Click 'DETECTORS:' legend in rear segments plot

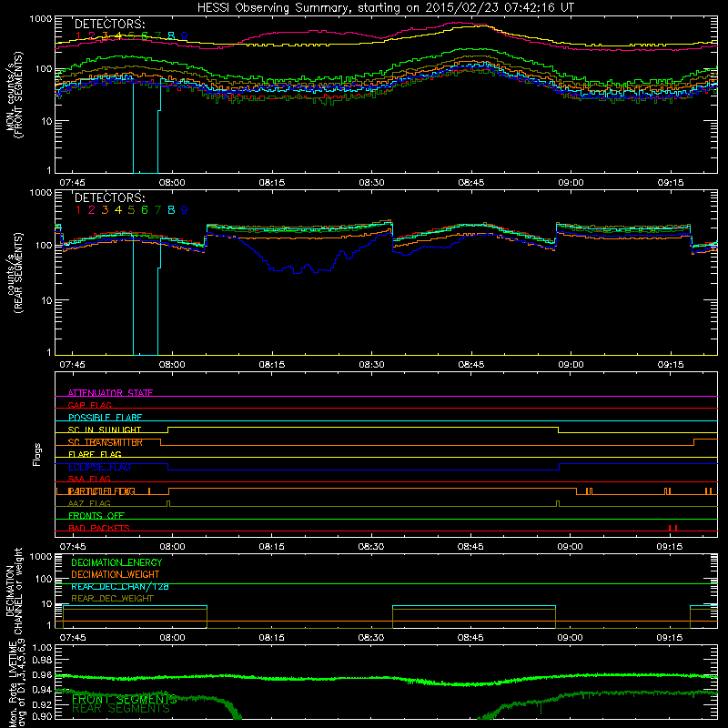pyautogui.click(x=109, y=198)
